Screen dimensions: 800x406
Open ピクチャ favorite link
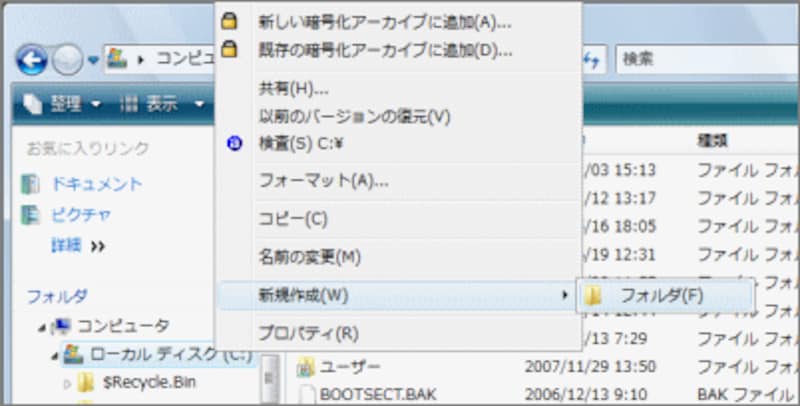tap(81, 215)
